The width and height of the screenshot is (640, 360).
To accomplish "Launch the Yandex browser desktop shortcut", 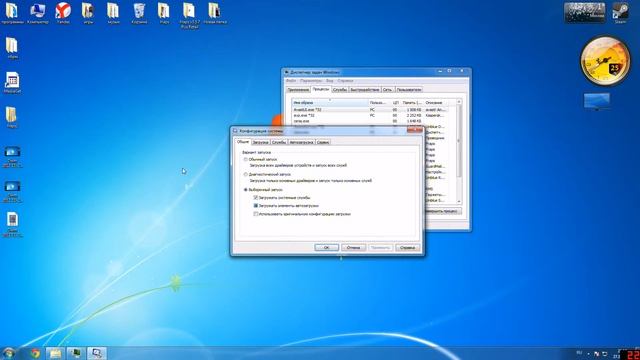I will point(63,13).
